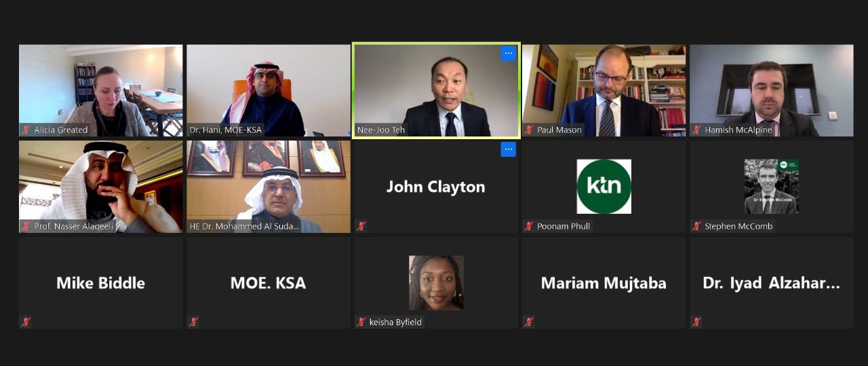Click muted mic icon beside Alicia Greated
This screenshot has height=366, width=868.
coord(26,130)
